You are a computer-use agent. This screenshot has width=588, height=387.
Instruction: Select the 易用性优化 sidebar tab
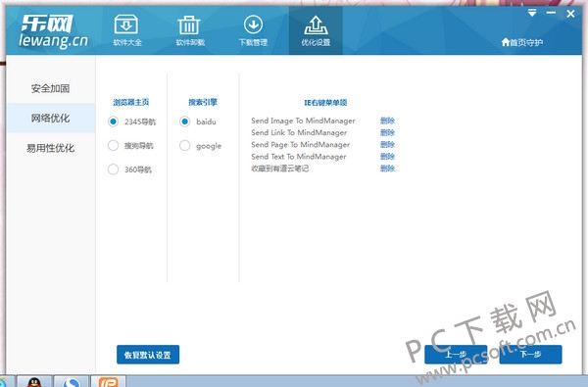point(50,148)
